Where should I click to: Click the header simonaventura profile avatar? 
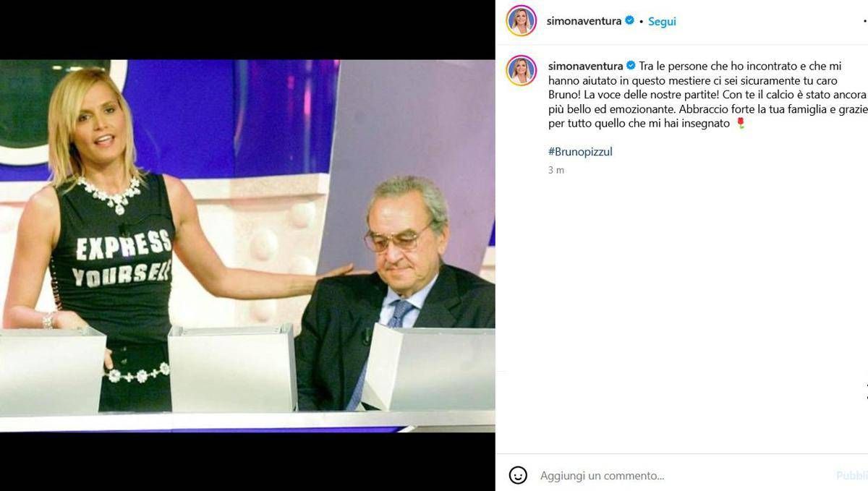coord(521,20)
